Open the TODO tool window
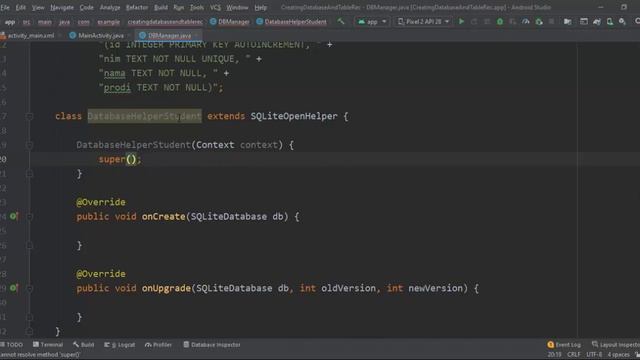This screenshot has height=360, width=640. [12, 345]
